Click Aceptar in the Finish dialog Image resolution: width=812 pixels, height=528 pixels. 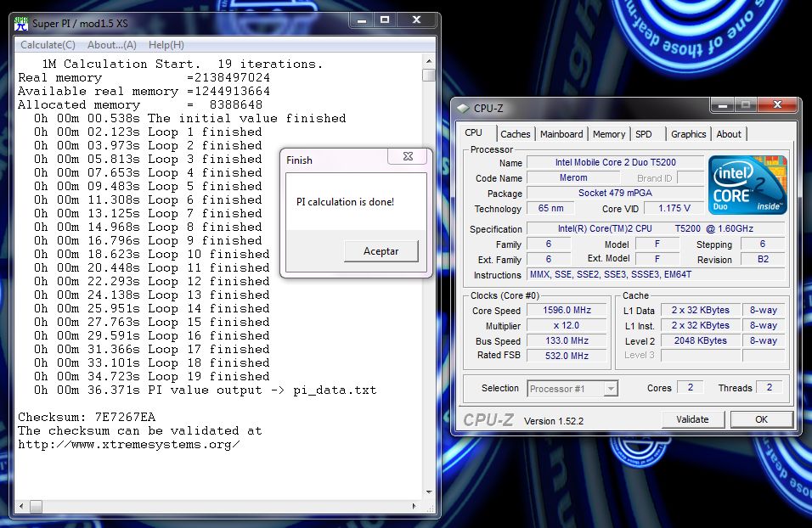[381, 251]
